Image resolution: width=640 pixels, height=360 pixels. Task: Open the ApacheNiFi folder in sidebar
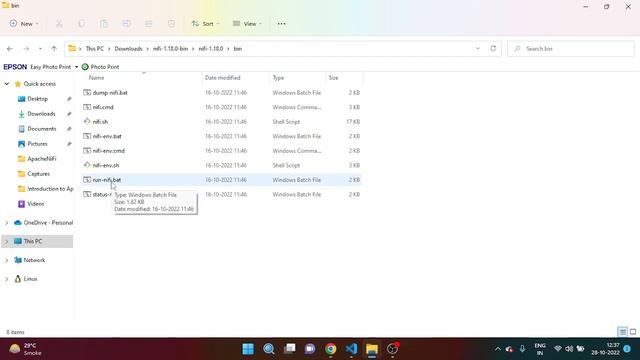coord(42,159)
